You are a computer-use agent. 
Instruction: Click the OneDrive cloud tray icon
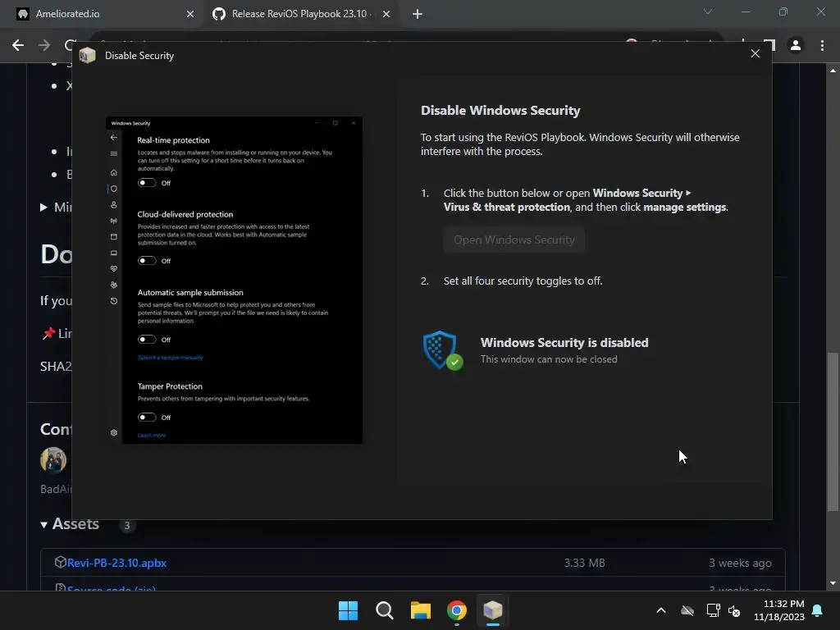687,610
